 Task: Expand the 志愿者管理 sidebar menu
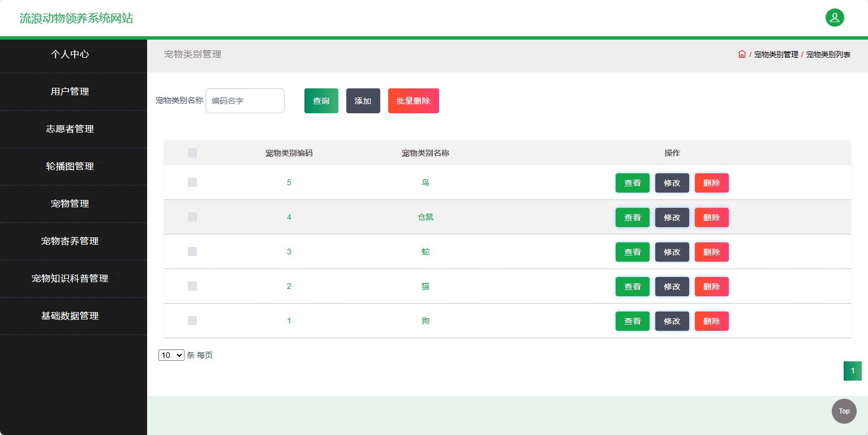74,129
